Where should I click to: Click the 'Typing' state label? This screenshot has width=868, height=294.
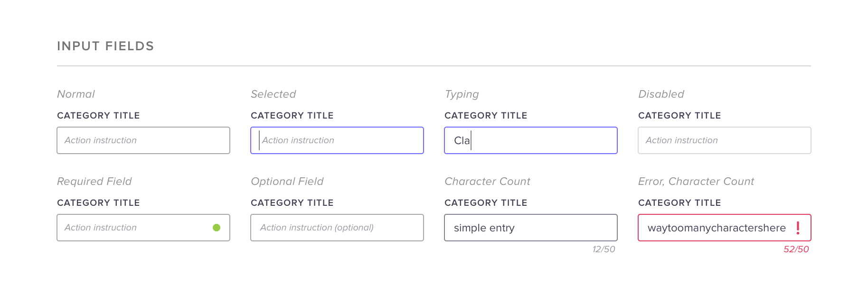pyautogui.click(x=462, y=94)
